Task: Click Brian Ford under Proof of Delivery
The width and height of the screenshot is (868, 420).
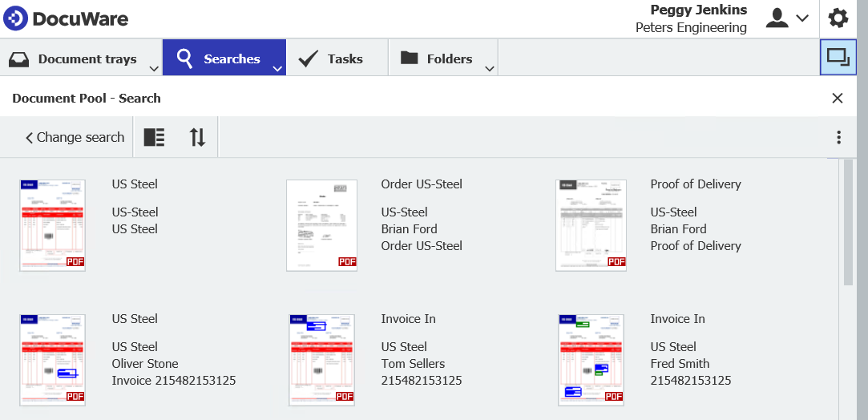Action: 678,229
